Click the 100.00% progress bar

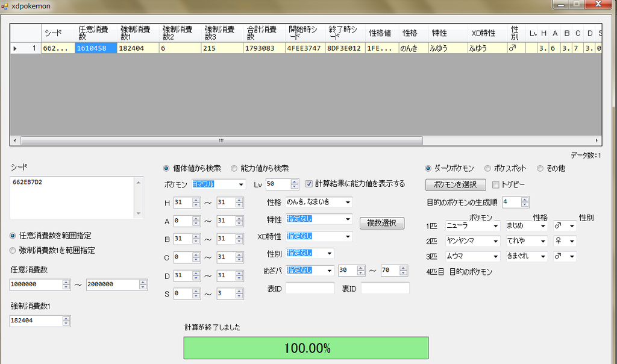(x=306, y=348)
